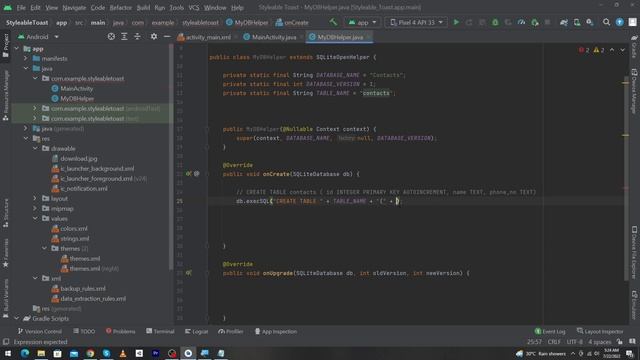Collapse the drawable folder

pyautogui.click(x=36, y=148)
